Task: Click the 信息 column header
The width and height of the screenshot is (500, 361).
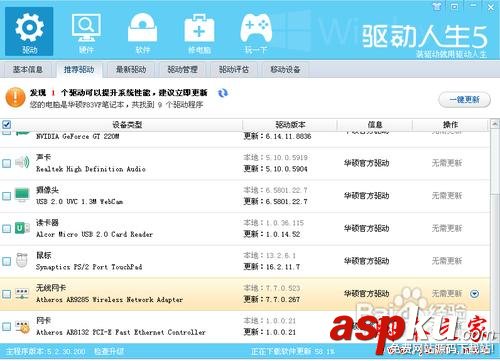Action: (375, 125)
